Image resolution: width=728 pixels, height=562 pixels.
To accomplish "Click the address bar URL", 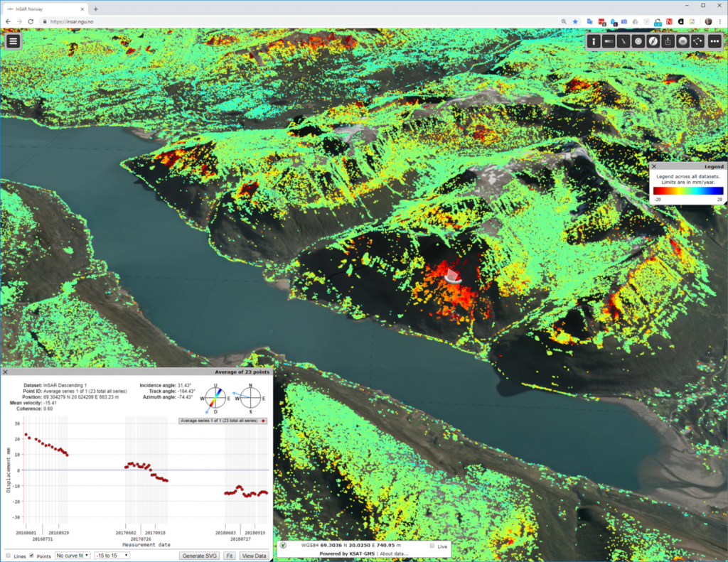I will click(x=72, y=21).
